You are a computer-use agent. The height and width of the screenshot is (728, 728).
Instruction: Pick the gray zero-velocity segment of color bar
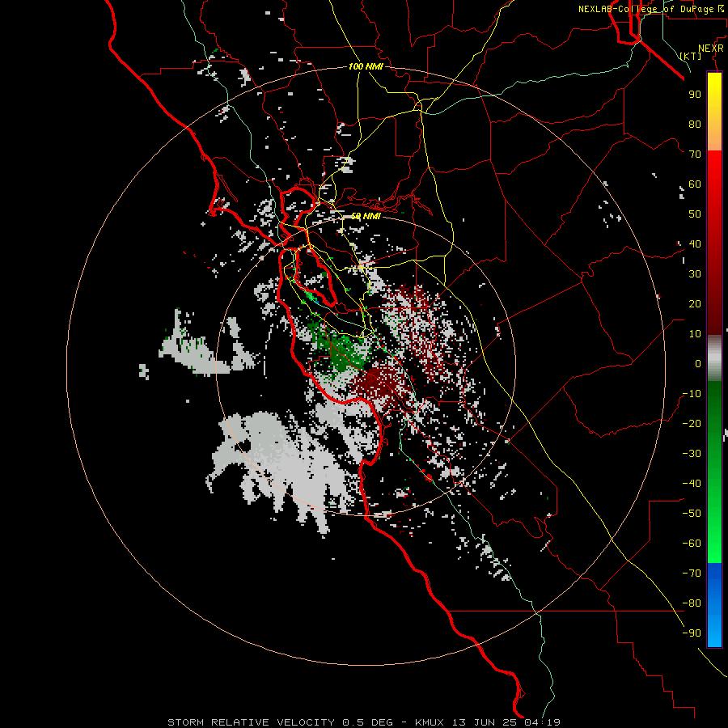[714, 358]
